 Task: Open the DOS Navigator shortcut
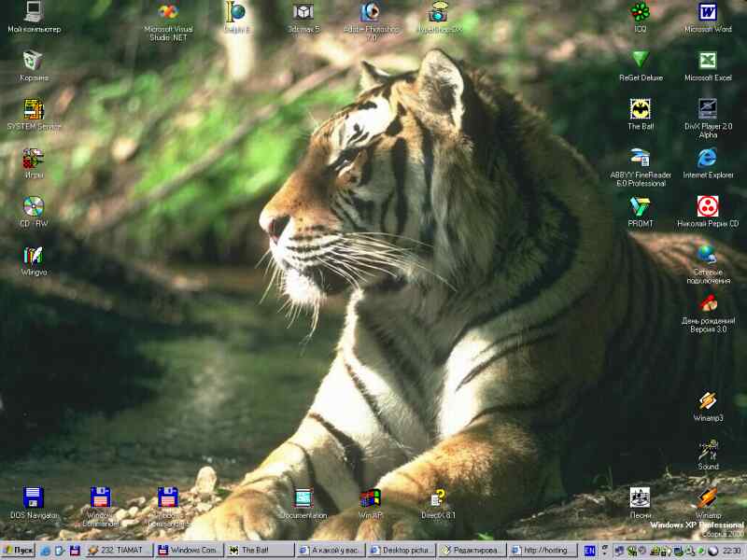[x=34, y=498]
